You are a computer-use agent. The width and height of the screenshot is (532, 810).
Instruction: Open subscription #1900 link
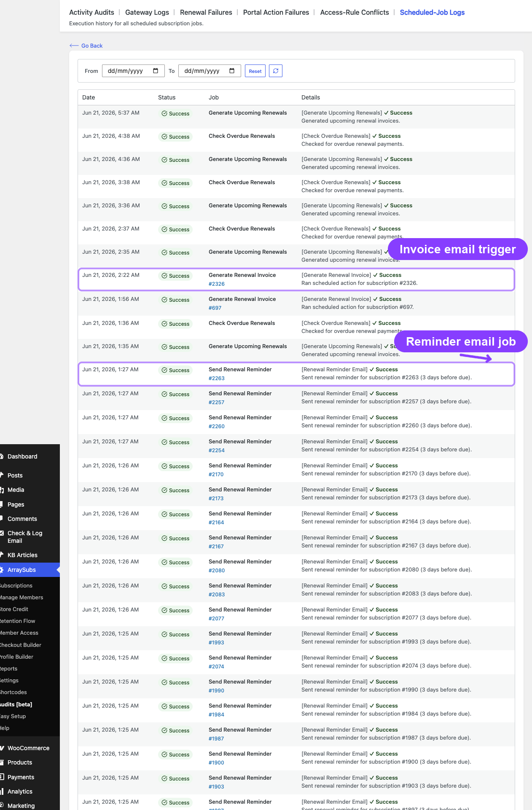216,762
